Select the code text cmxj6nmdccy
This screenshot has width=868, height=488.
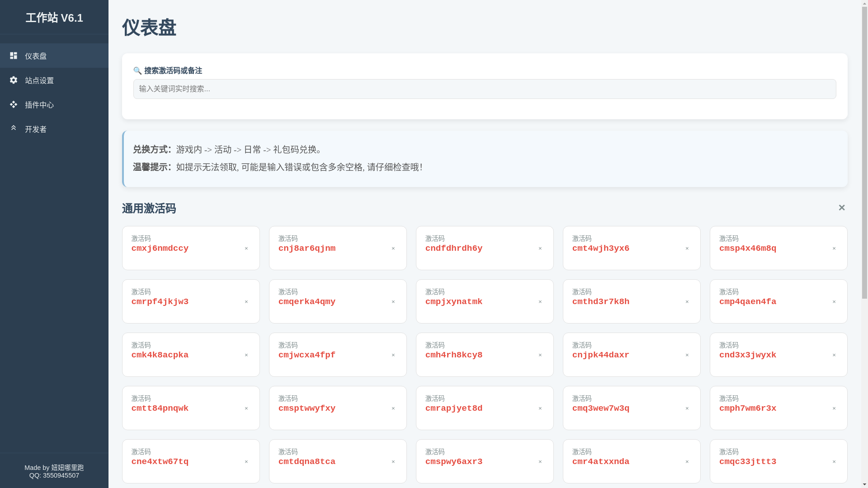pyautogui.click(x=160, y=249)
